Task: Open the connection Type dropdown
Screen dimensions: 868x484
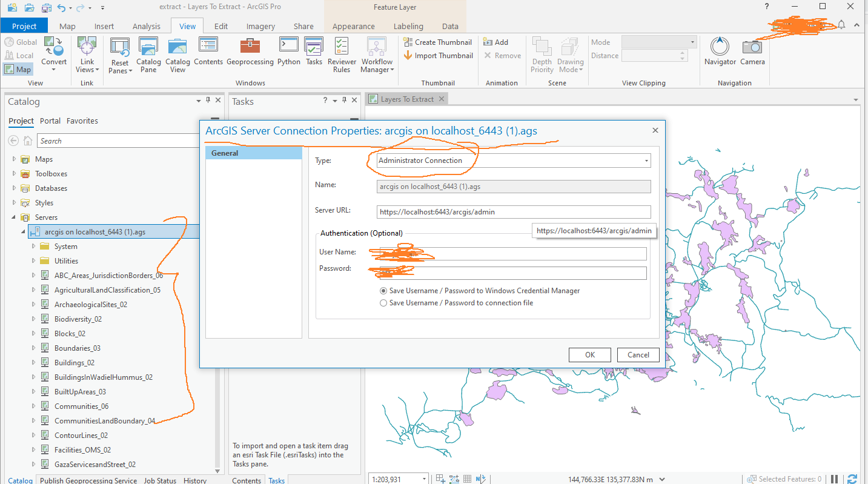Action: [x=647, y=161]
